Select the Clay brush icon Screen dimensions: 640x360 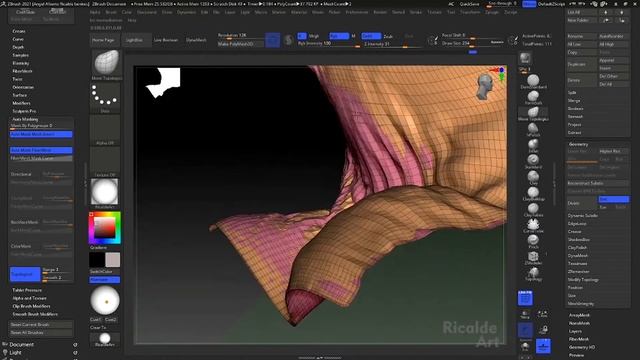(x=533, y=177)
